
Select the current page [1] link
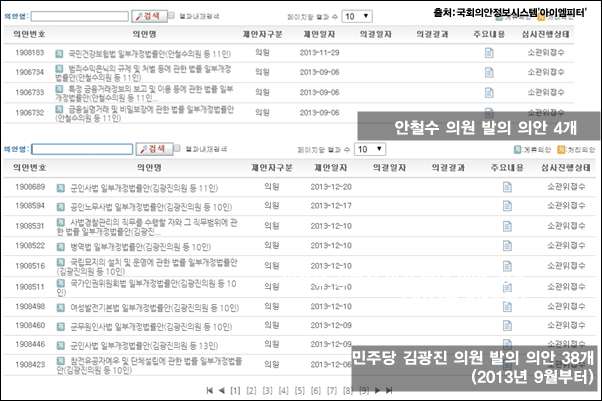coord(235,391)
